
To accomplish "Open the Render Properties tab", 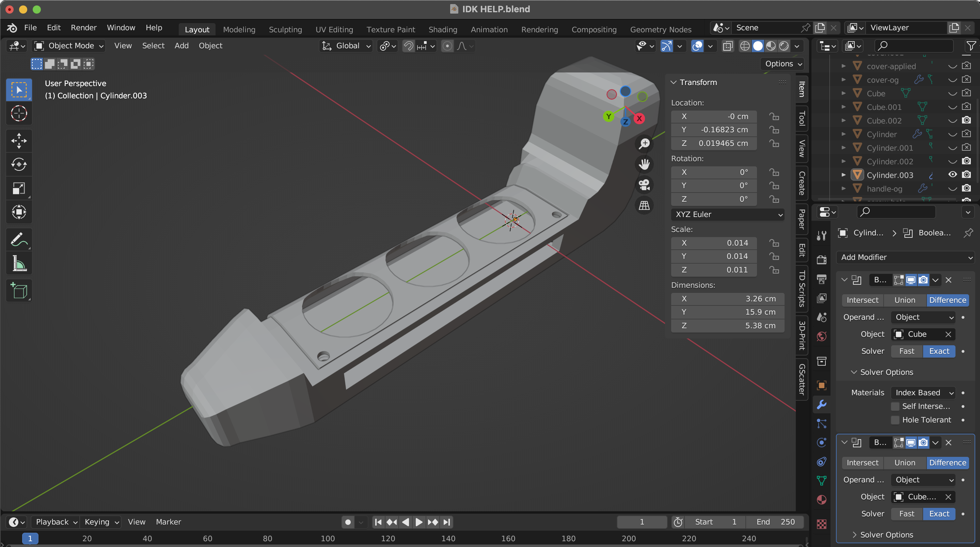I will pos(821,259).
